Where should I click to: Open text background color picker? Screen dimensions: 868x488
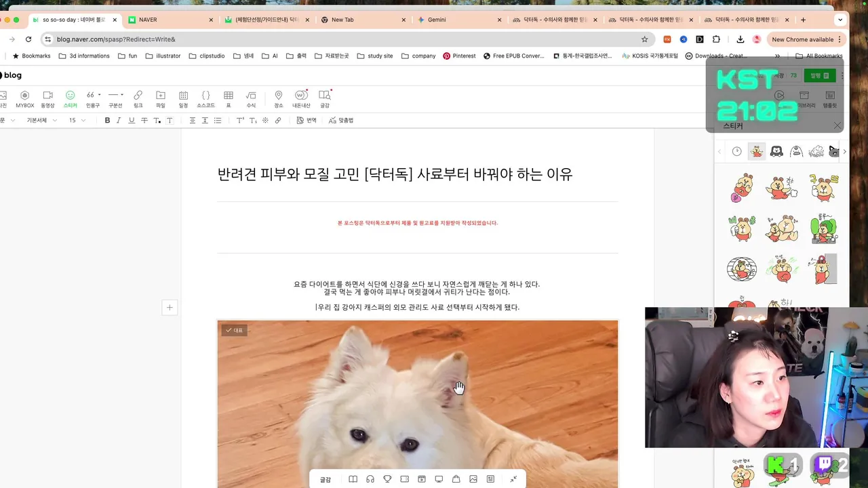coord(170,120)
